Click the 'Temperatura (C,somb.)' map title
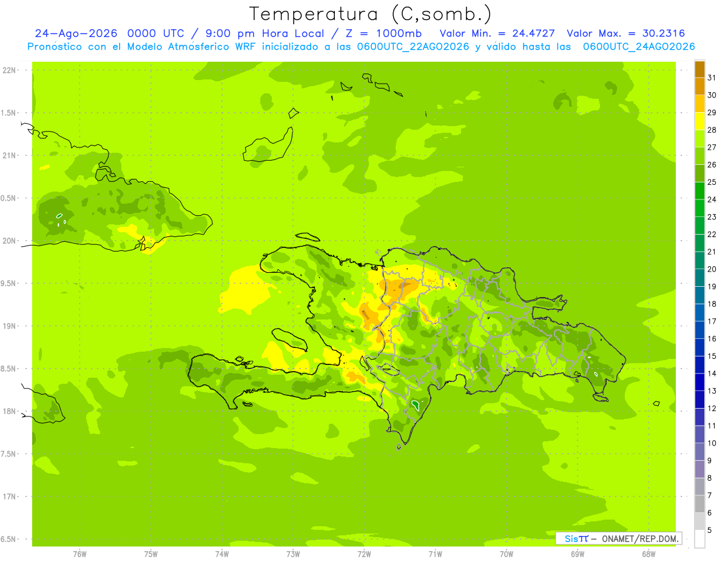 370,13
